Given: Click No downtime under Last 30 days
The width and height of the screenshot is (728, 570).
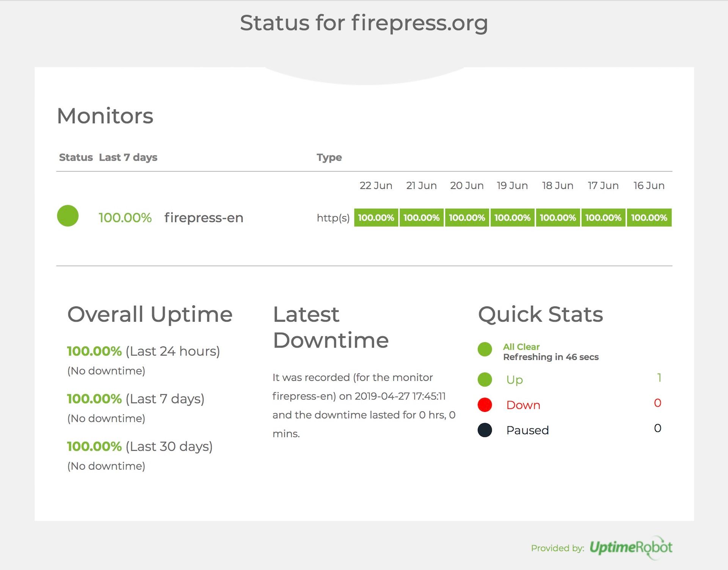Looking at the screenshot, I should (x=106, y=466).
